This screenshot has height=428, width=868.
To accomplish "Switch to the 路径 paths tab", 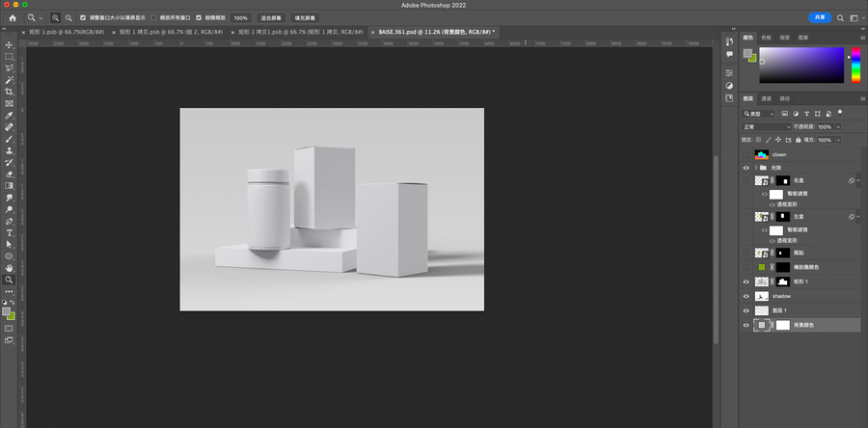I will [x=784, y=98].
